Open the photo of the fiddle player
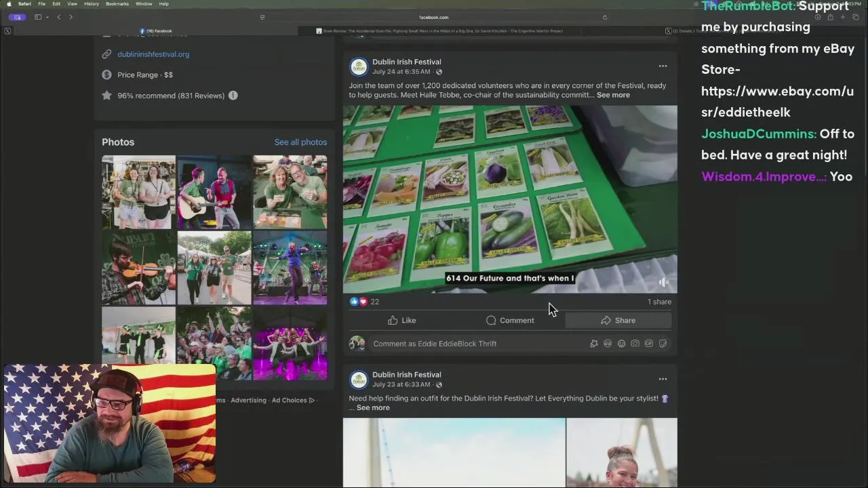Viewport: 868px width, 488px height. (x=138, y=268)
